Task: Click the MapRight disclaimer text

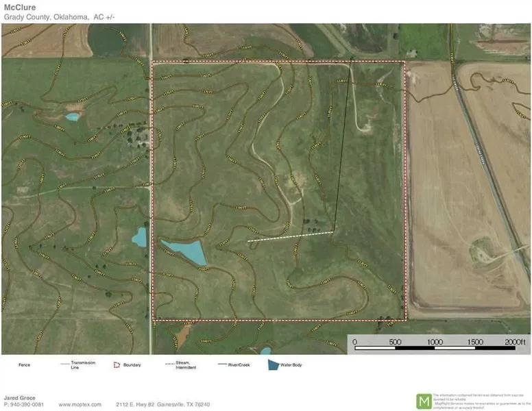Action: click(x=480, y=401)
